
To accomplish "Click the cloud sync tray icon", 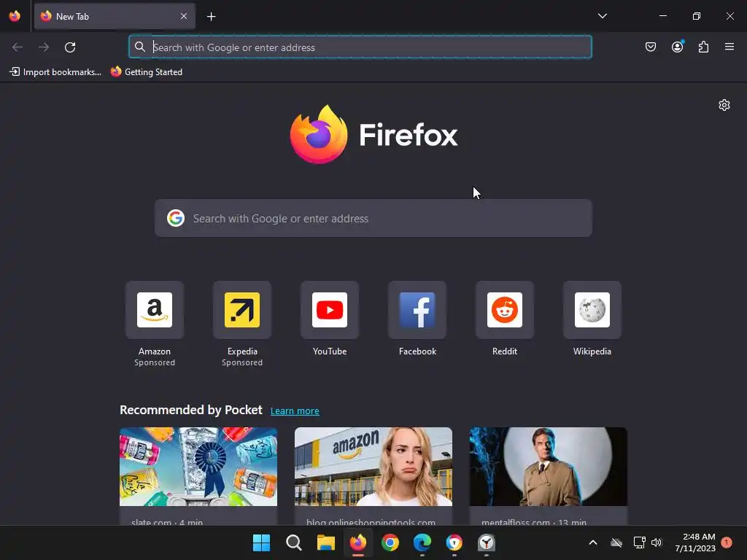I will [616, 542].
